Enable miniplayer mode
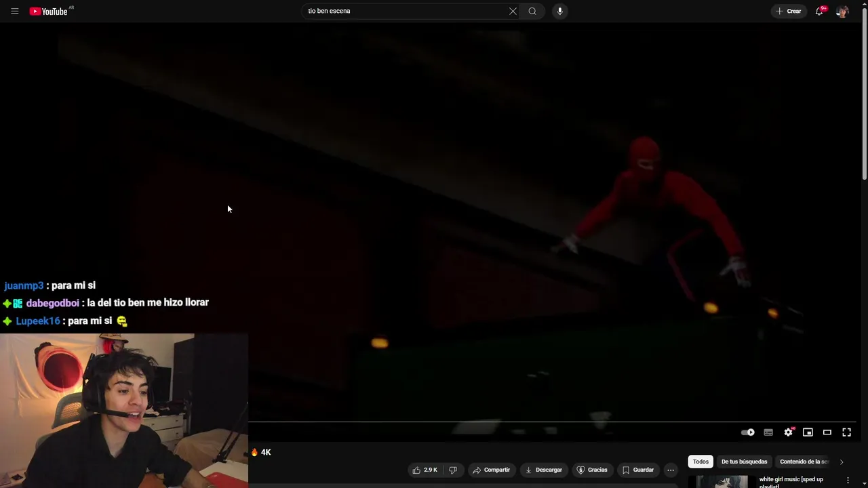The width and height of the screenshot is (868, 488). coord(808,432)
